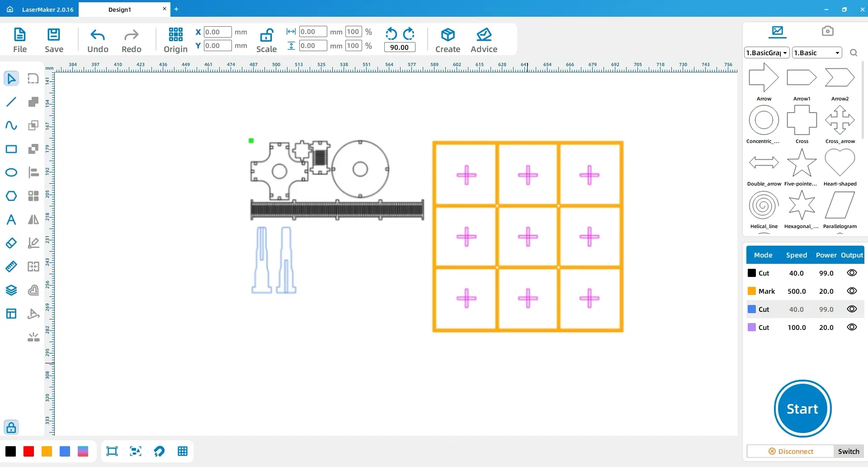Hide the purple Cut layer output
The height and width of the screenshot is (467, 868).
852,327
